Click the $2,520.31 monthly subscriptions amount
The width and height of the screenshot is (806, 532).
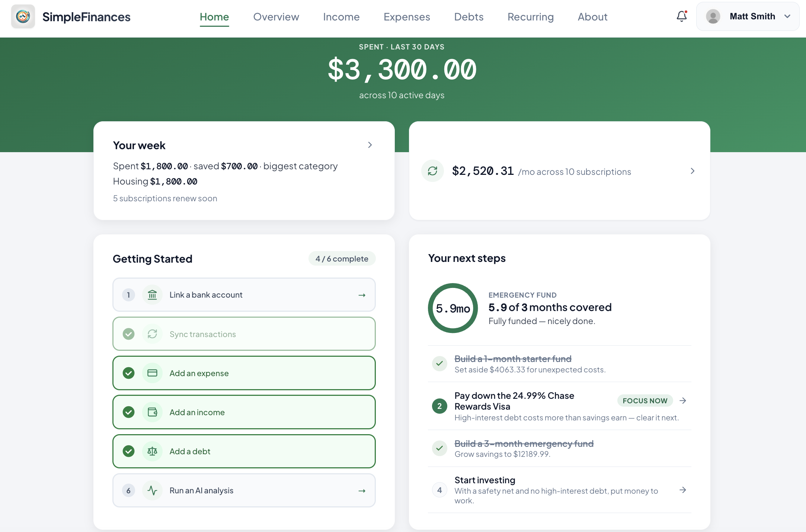click(483, 171)
